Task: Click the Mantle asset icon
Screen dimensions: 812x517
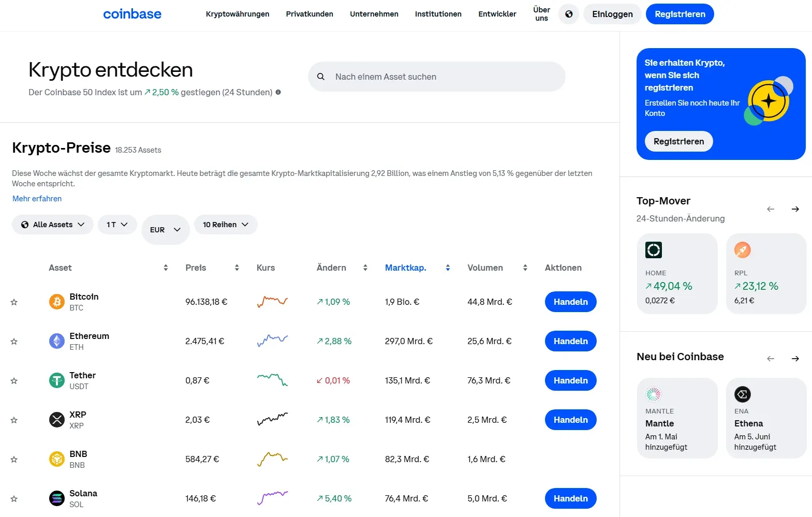Action: coord(654,394)
